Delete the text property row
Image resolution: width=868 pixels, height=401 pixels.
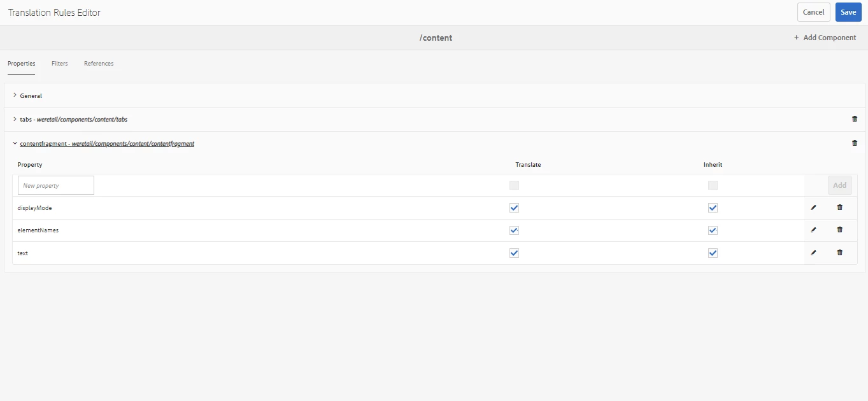839,253
